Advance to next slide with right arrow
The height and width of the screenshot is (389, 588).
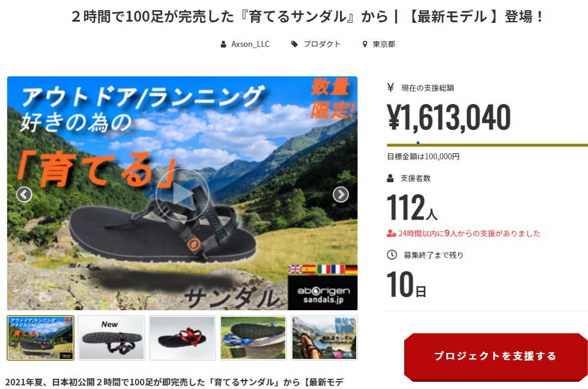coord(341,195)
